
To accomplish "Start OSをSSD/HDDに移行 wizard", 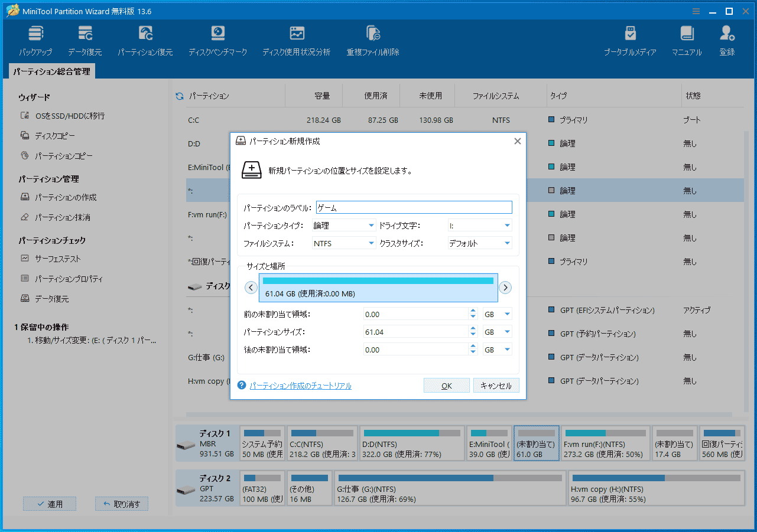I will point(63,116).
